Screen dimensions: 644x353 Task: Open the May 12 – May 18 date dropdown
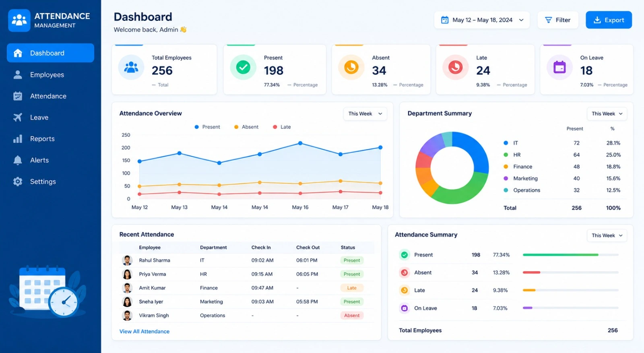coord(482,20)
